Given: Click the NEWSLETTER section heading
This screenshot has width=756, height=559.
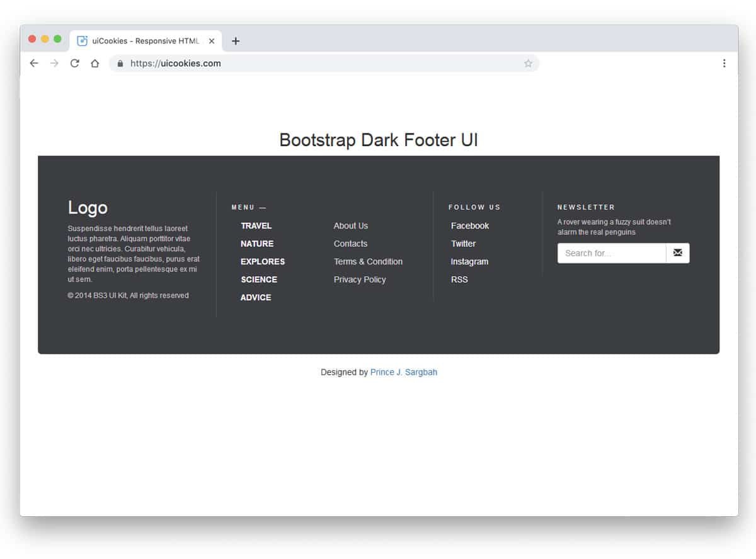Looking at the screenshot, I should 586,207.
